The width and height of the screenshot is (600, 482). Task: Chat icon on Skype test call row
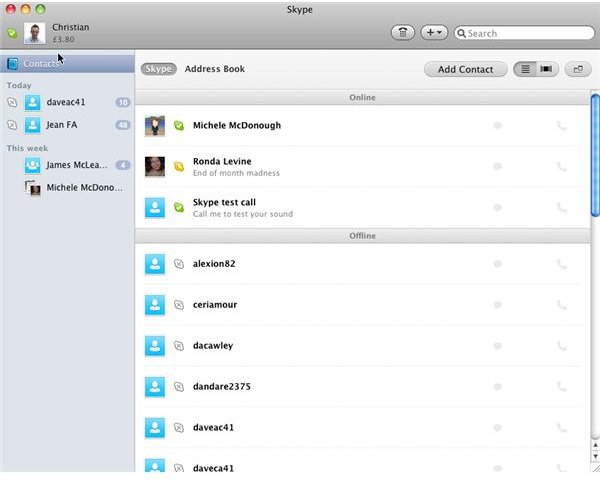coord(497,207)
